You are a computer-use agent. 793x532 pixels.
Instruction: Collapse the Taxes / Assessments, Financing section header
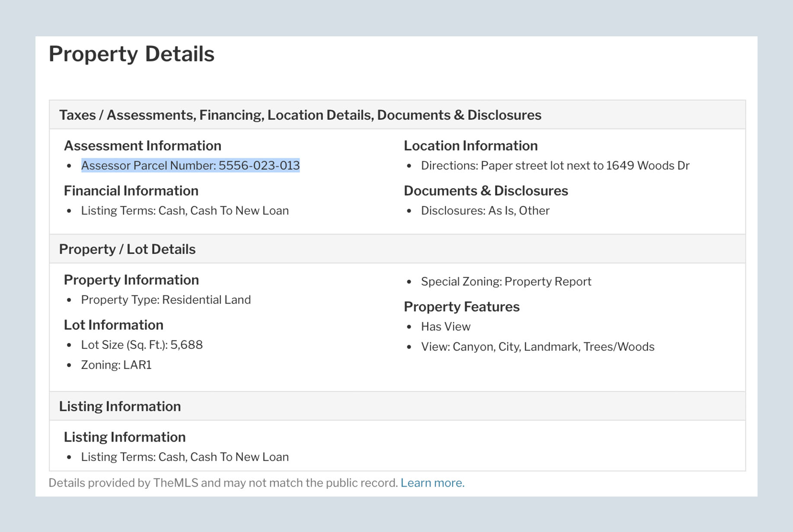coord(300,115)
